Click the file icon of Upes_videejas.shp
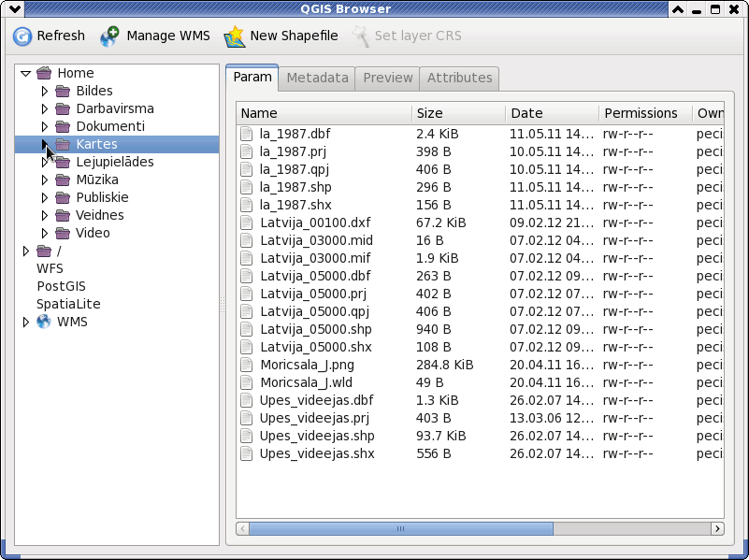Viewport: 749px width, 560px height. (x=247, y=436)
